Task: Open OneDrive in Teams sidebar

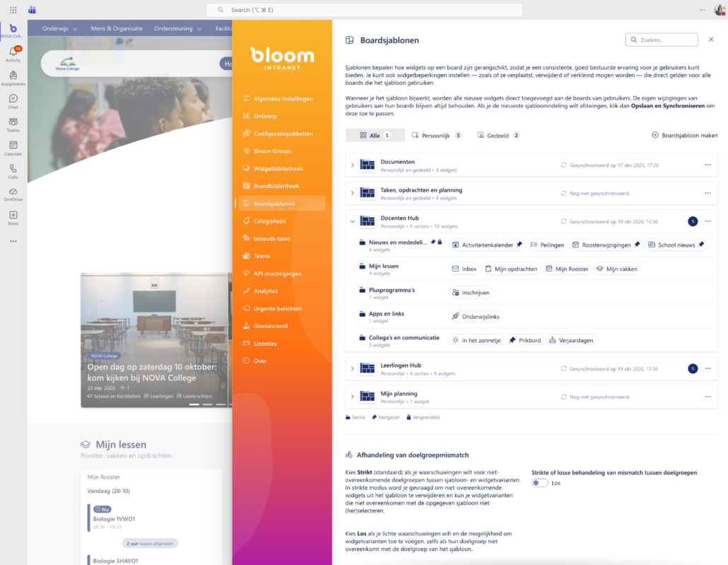Action: click(13, 194)
